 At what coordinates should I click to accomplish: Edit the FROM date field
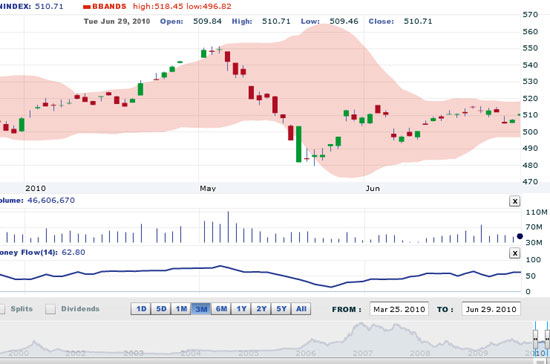click(399, 309)
